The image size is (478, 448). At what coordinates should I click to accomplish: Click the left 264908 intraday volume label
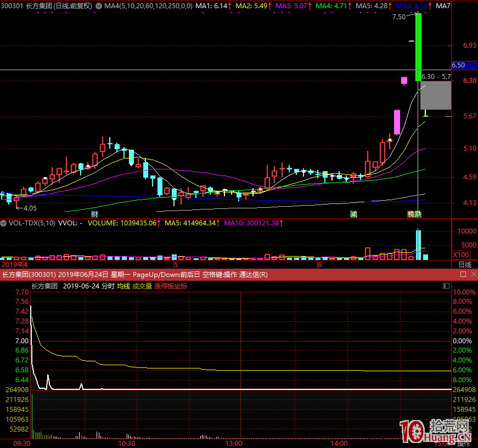click(17, 389)
